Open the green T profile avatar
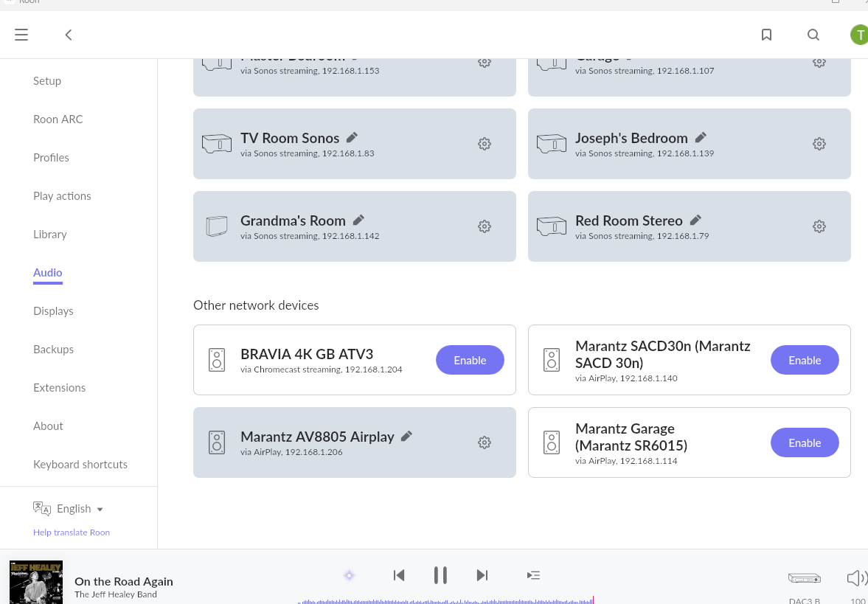Image resolution: width=868 pixels, height=604 pixels. tap(859, 35)
